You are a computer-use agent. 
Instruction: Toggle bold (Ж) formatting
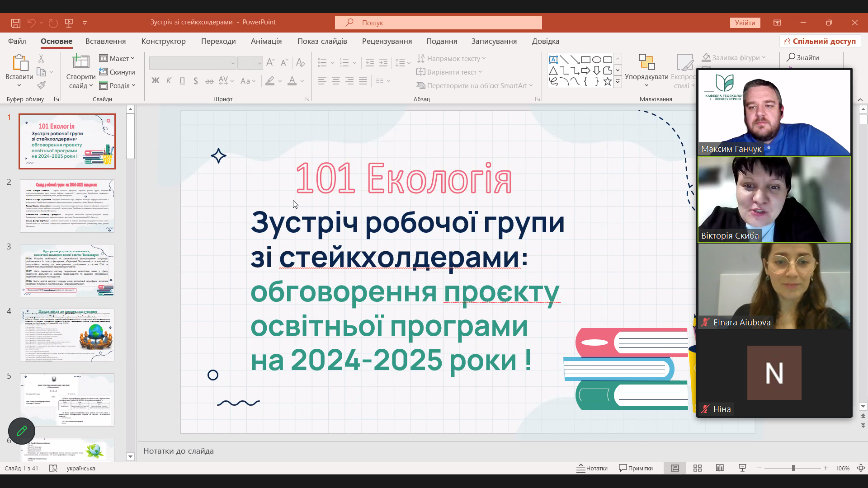point(156,80)
